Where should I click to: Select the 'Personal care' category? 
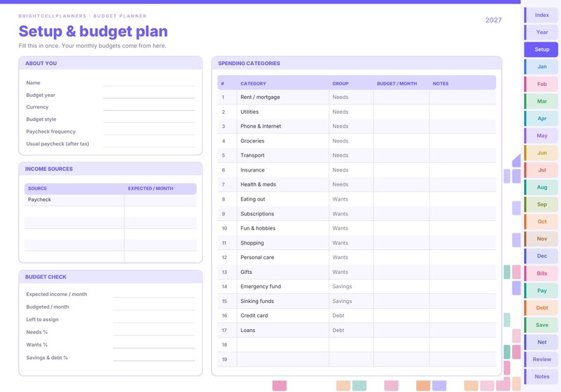point(283,257)
